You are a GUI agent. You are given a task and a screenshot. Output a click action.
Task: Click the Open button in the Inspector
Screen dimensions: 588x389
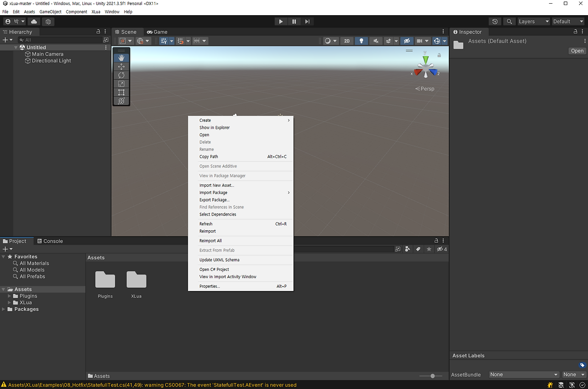click(577, 51)
